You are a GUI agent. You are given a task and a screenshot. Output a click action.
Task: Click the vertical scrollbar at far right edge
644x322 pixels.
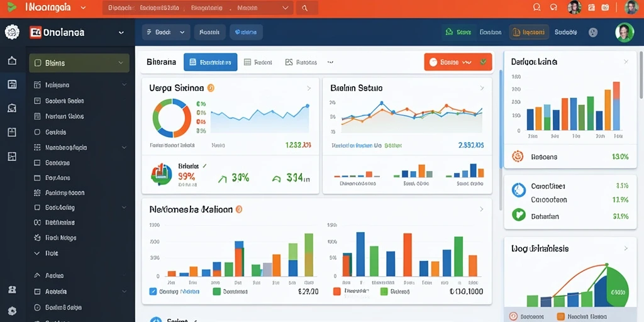point(641,75)
